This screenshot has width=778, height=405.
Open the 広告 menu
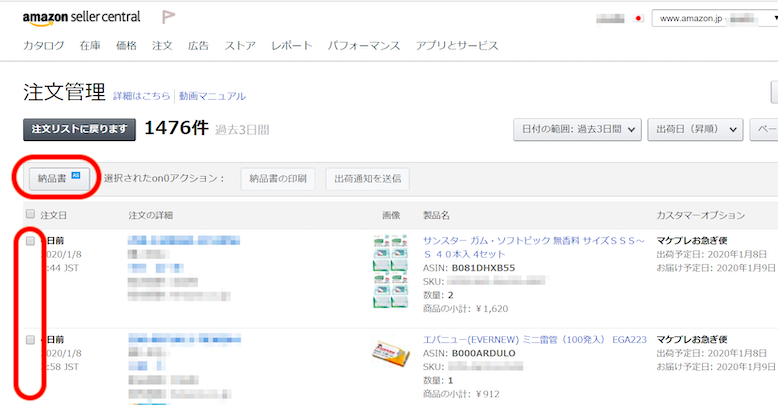[198, 46]
